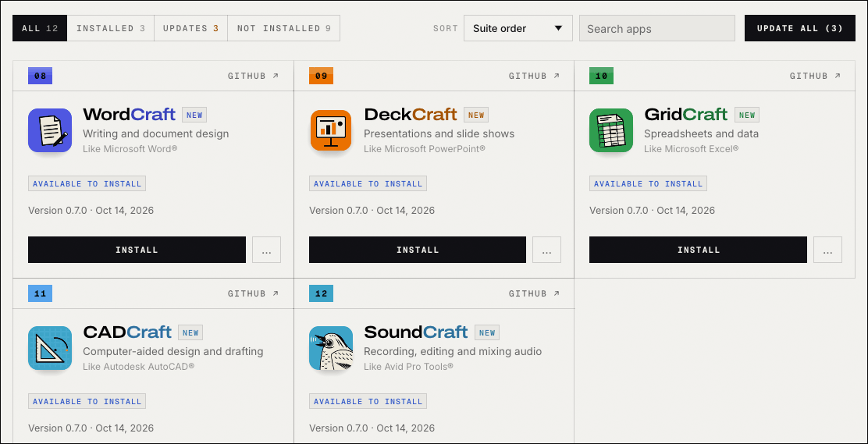The height and width of the screenshot is (444, 868).
Task: Open the GridCraft GitHub link
Action: click(816, 76)
